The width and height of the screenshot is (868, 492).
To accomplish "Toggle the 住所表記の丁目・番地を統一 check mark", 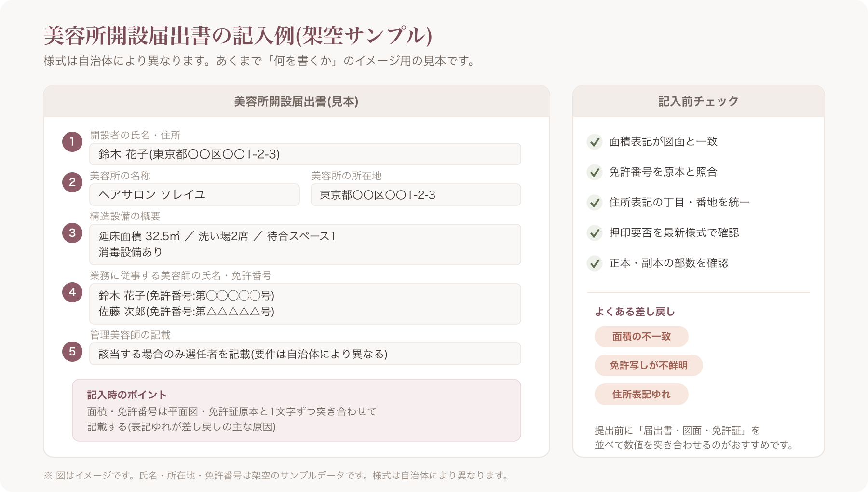I will (595, 203).
